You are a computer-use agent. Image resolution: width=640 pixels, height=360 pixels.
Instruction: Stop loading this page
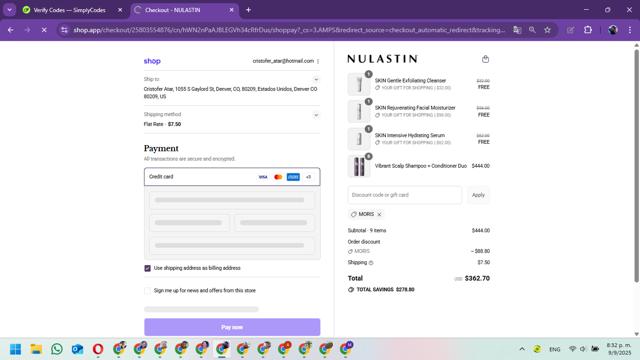44,30
